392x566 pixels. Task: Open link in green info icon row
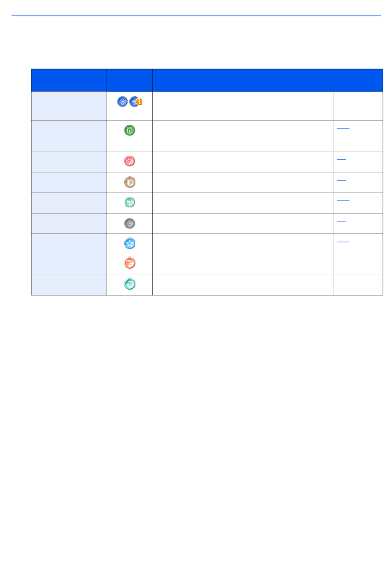pos(343,127)
